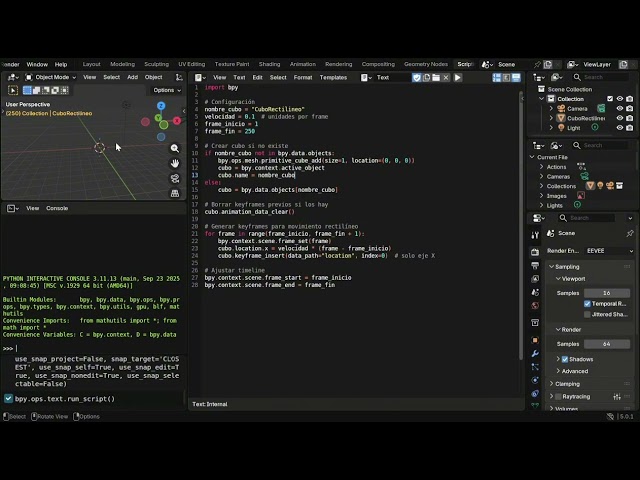Disable Temporal Reprojection checkbox
The image size is (640, 480).
(588, 303)
